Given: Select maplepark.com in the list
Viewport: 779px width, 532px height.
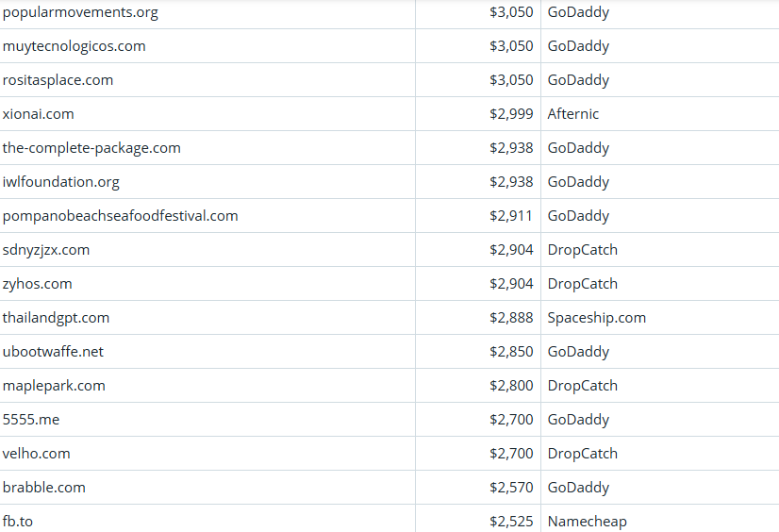Looking at the screenshot, I should point(54,386).
